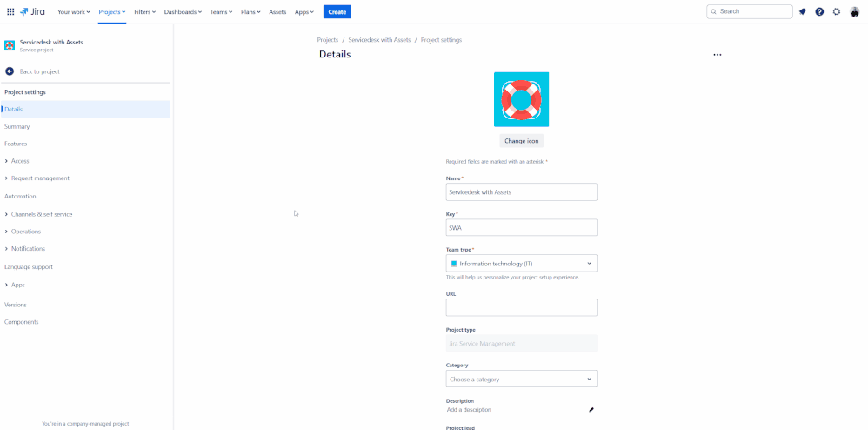Viewport: 868px width, 430px height.
Task: Expand the Request management section
Action: (x=40, y=178)
